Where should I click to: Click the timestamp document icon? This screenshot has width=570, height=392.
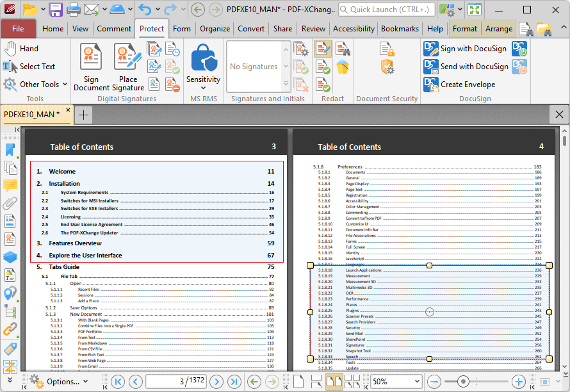[172, 49]
